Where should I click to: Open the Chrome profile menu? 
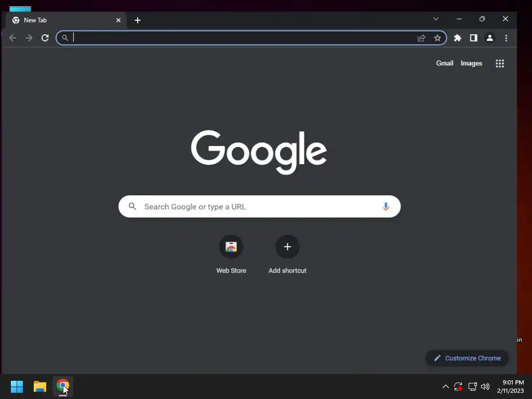click(x=489, y=38)
